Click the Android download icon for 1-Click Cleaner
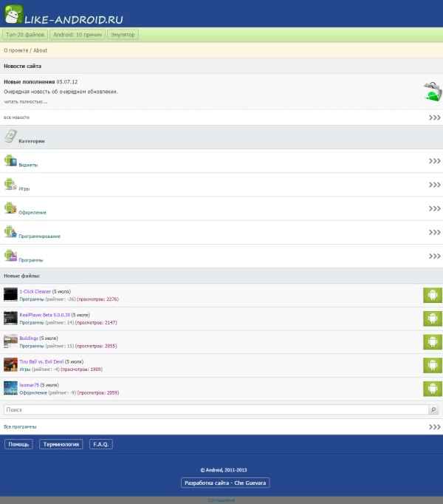443x504 pixels. tap(433, 295)
